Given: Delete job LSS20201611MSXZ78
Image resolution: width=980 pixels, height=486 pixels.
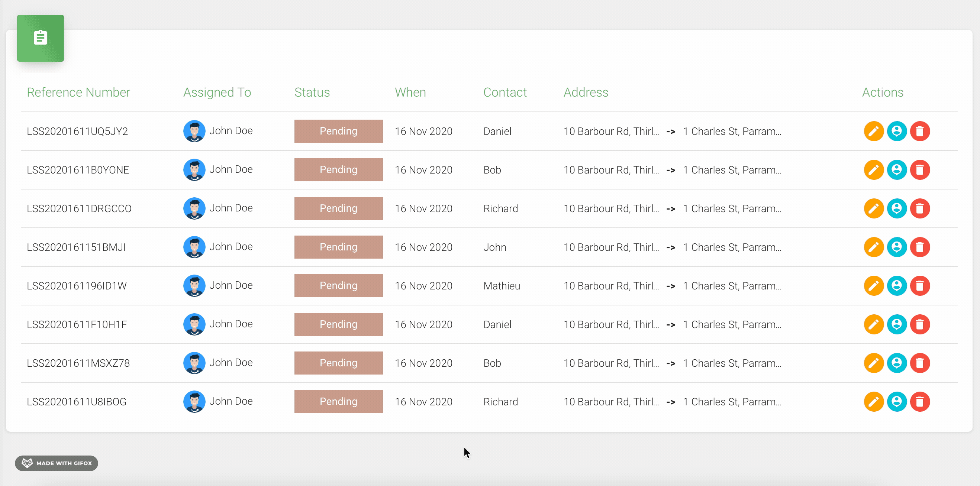Looking at the screenshot, I should coord(920,363).
